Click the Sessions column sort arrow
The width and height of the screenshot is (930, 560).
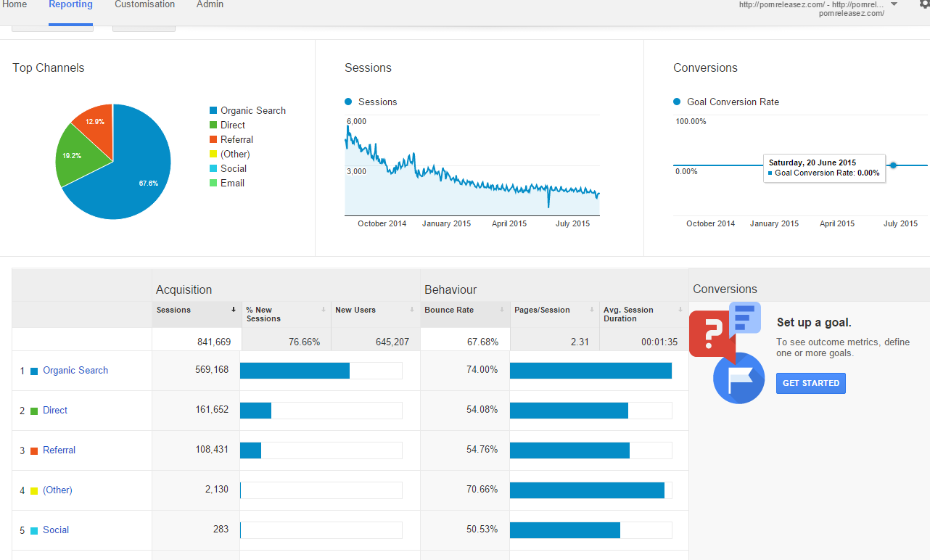[x=234, y=310]
